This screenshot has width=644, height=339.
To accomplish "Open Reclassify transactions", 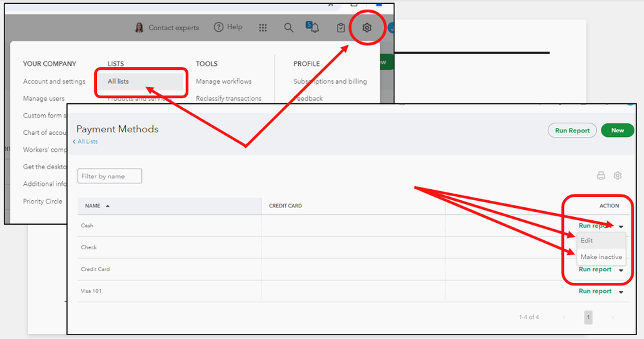I will pyautogui.click(x=228, y=99).
